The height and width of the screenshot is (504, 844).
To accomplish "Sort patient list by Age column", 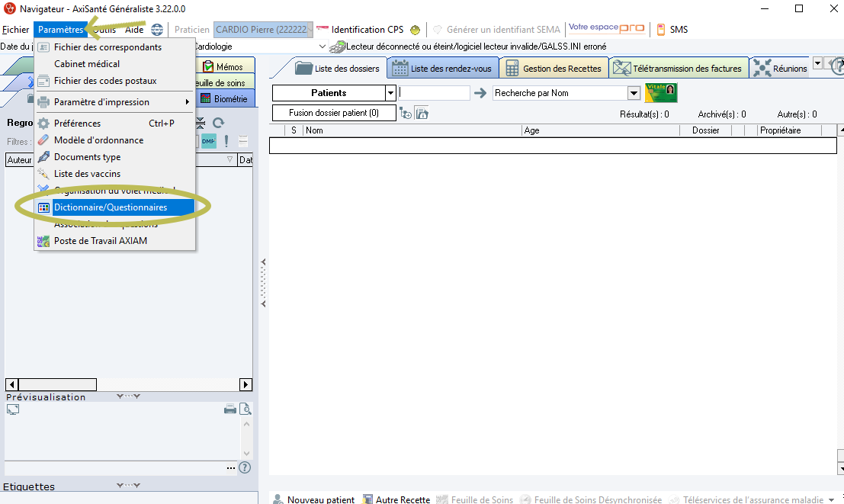I will [601, 130].
